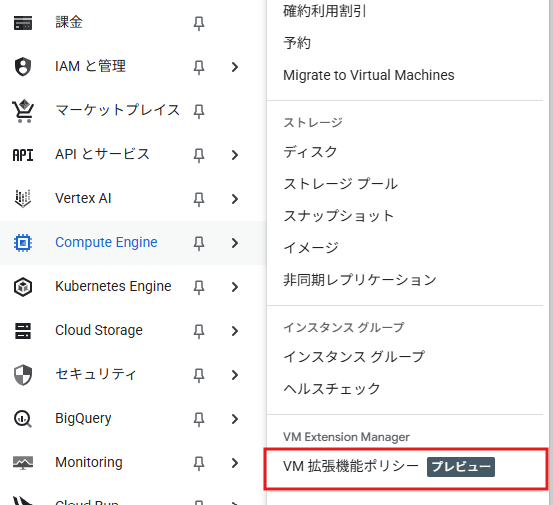Click the VM Extension Manager heading
The height and width of the screenshot is (505, 553).
tap(346, 437)
